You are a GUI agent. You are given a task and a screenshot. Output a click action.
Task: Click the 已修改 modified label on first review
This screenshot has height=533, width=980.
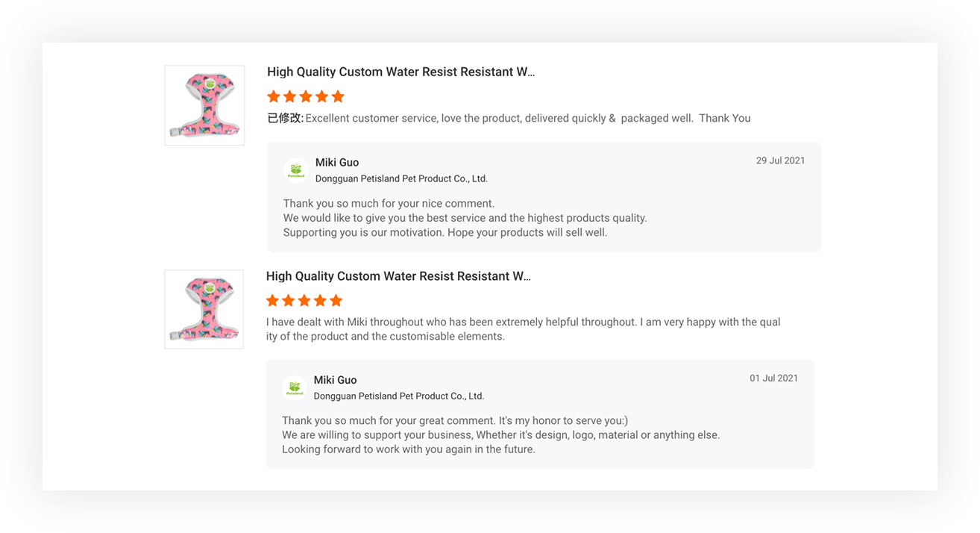pyautogui.click(x=286, y=118)
